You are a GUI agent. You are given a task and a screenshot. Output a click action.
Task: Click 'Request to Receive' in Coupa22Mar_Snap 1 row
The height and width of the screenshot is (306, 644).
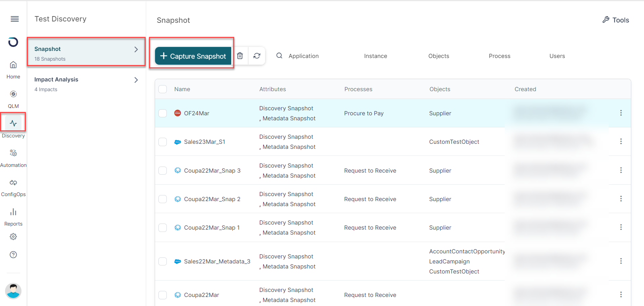(370, 228)
